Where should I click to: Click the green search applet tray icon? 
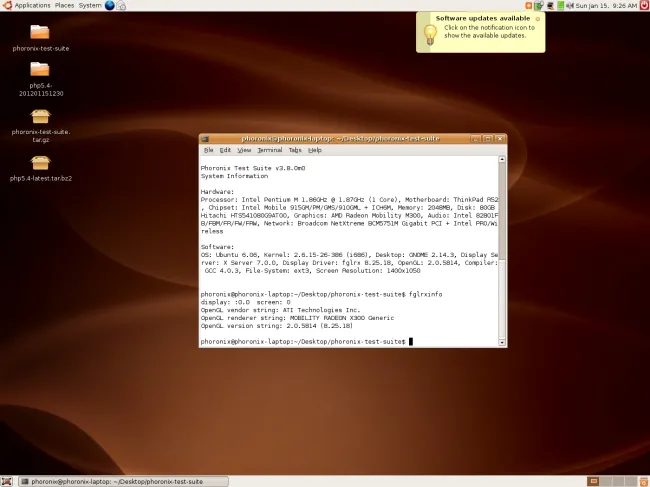[538, 5]
